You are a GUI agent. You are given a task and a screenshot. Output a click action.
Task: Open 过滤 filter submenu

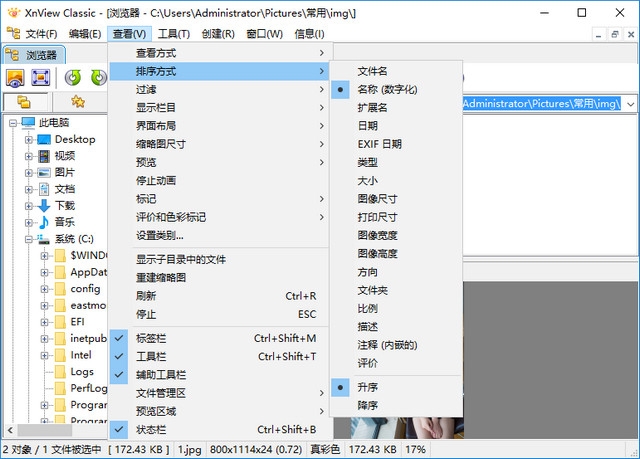coord(218,89)
